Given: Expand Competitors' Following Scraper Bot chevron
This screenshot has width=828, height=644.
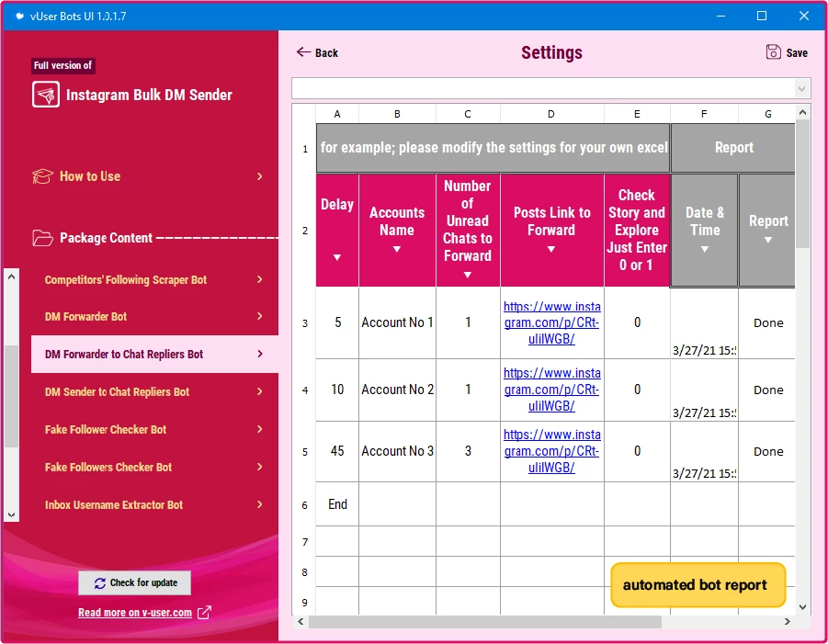Looking at the screenshot, I should [260, 279].
